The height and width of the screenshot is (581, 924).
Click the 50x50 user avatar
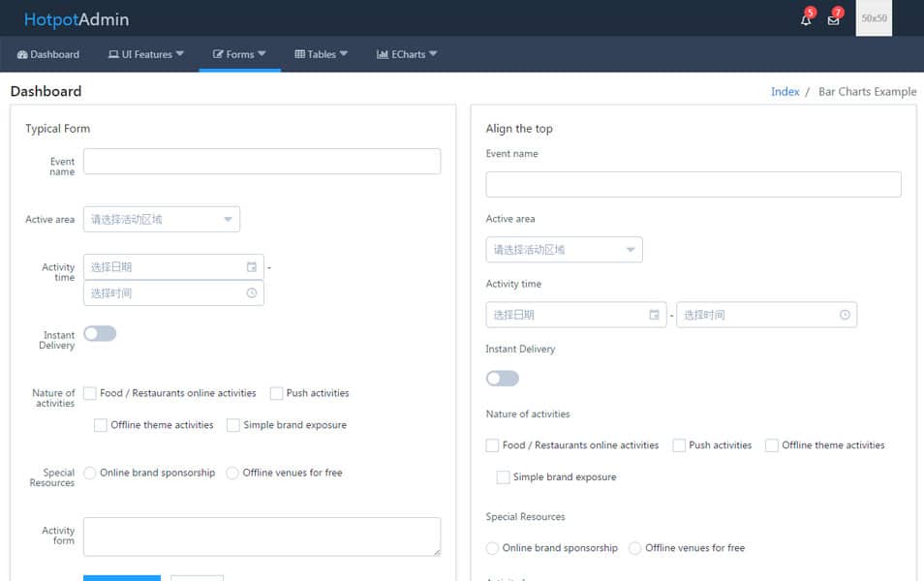(874, 18)
